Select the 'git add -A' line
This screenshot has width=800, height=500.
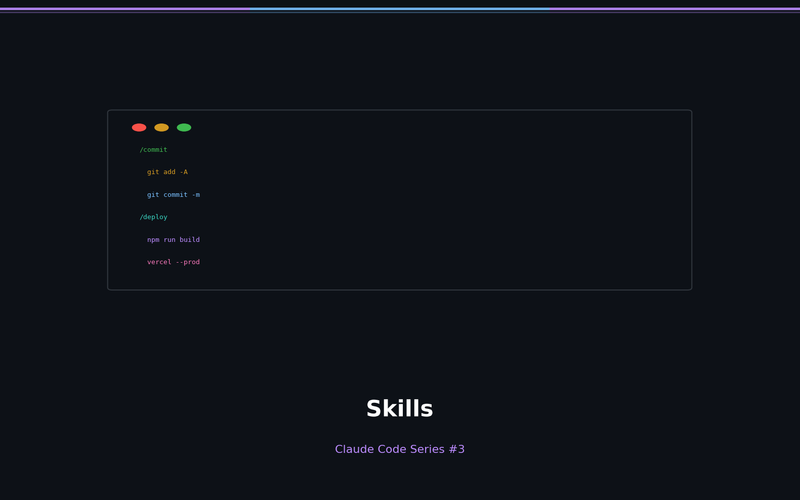167,172
